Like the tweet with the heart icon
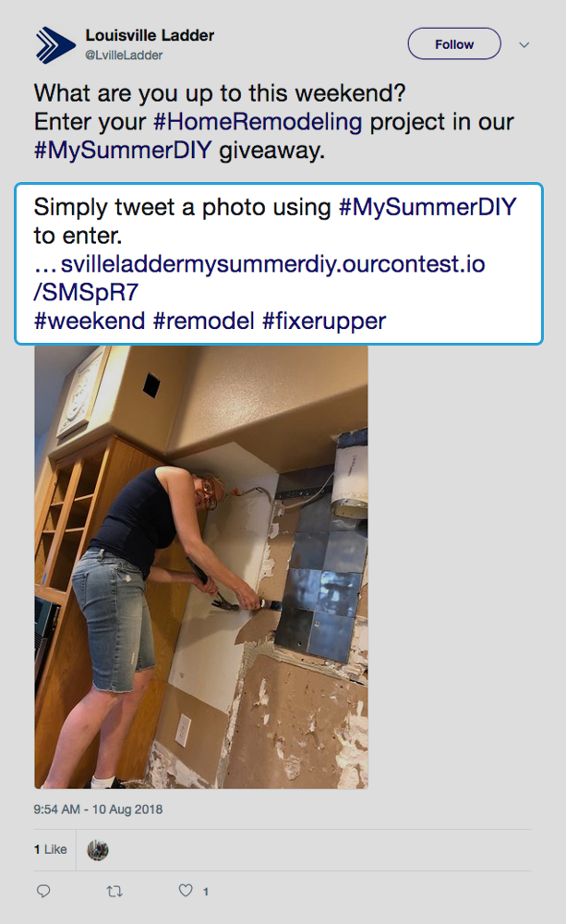This screenshot has height=924, width=566. pos(186,891)
